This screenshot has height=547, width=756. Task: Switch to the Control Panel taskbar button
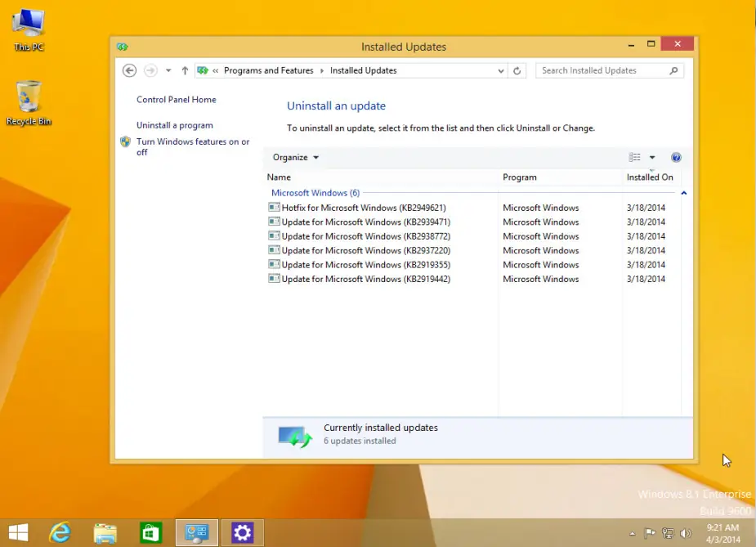coord(197,533)
